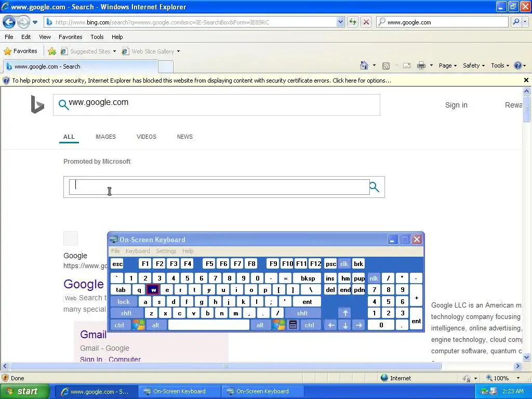
Task: Click the Windows start button
Action: click(24, 391)
